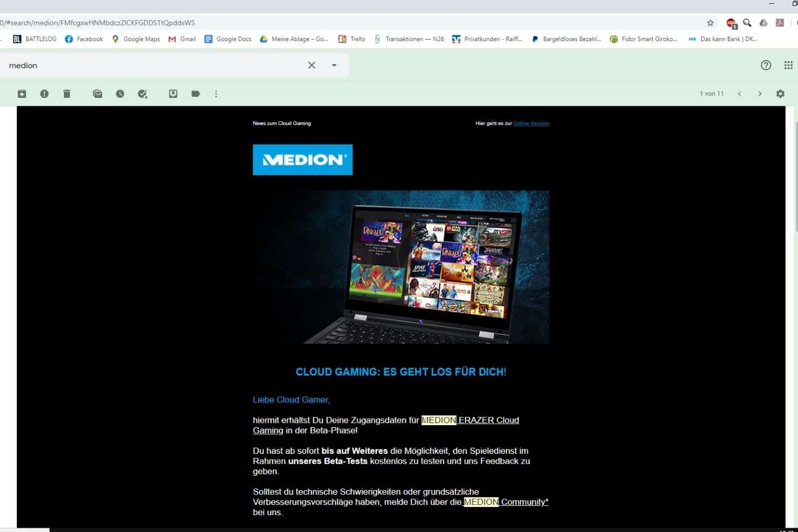Open the Labels icon
798x532 pixels.
click(x=195, y=94)
